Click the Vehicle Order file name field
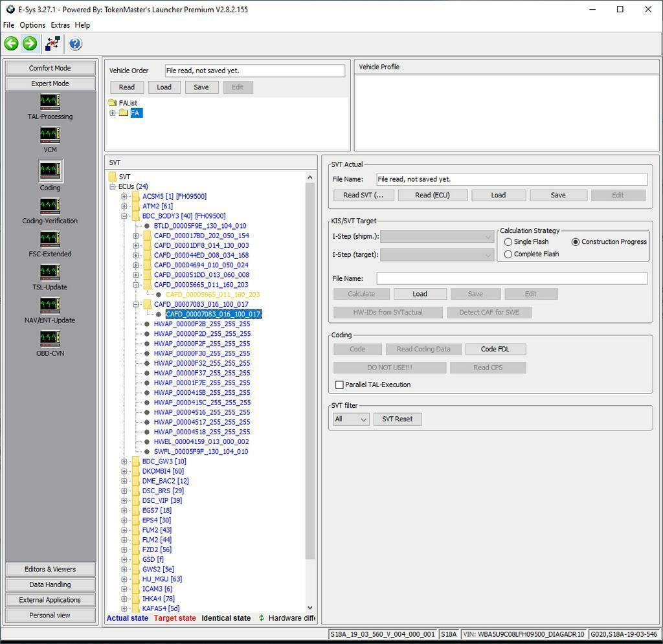The height and width of the screenshot is (644, 663). pos(254,71)
